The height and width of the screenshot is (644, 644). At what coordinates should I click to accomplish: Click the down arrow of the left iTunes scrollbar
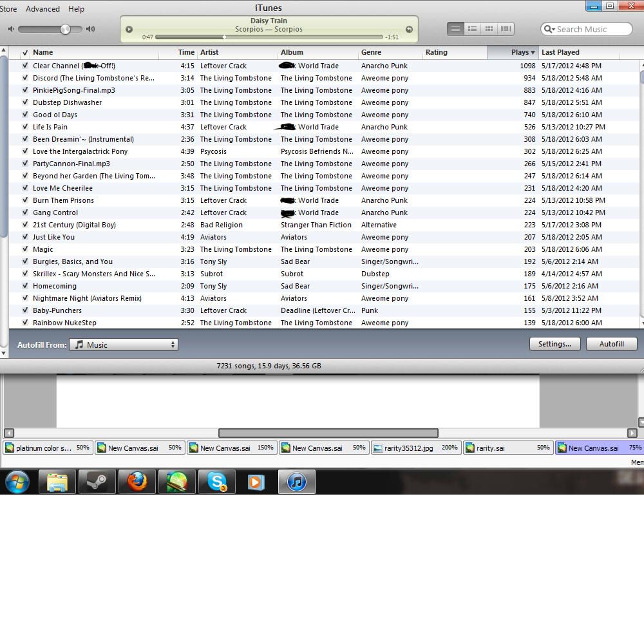point(4,353)
